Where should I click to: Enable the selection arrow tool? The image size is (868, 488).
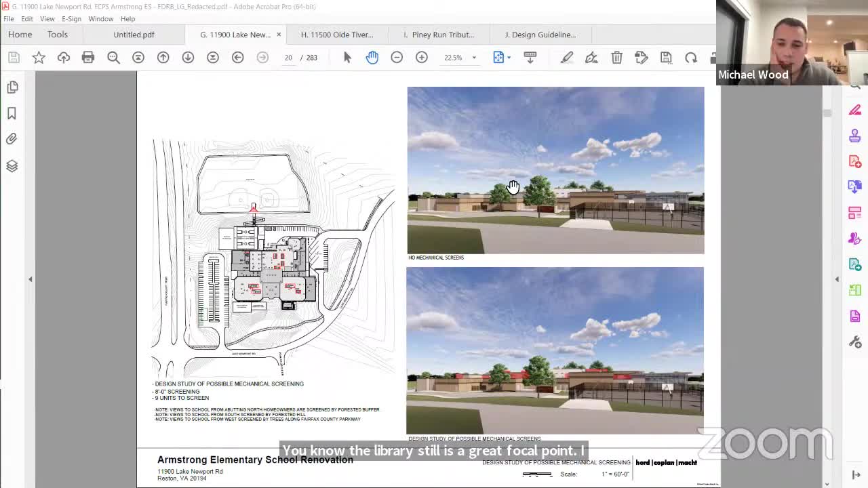tap(347, 57)
